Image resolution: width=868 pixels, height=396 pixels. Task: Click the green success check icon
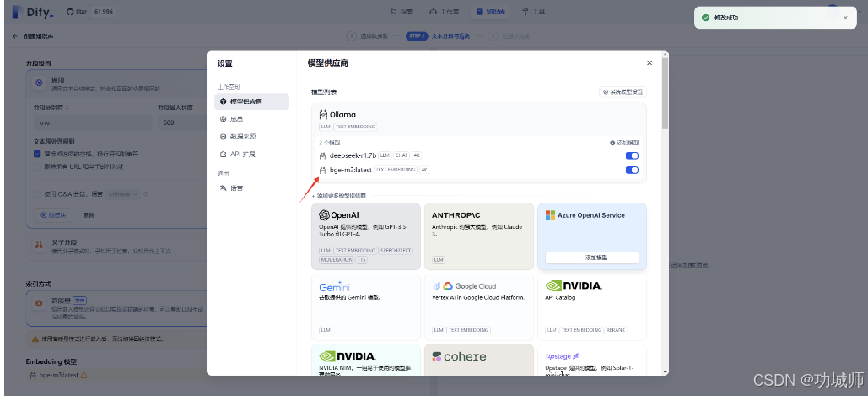[x=705, y=18]
